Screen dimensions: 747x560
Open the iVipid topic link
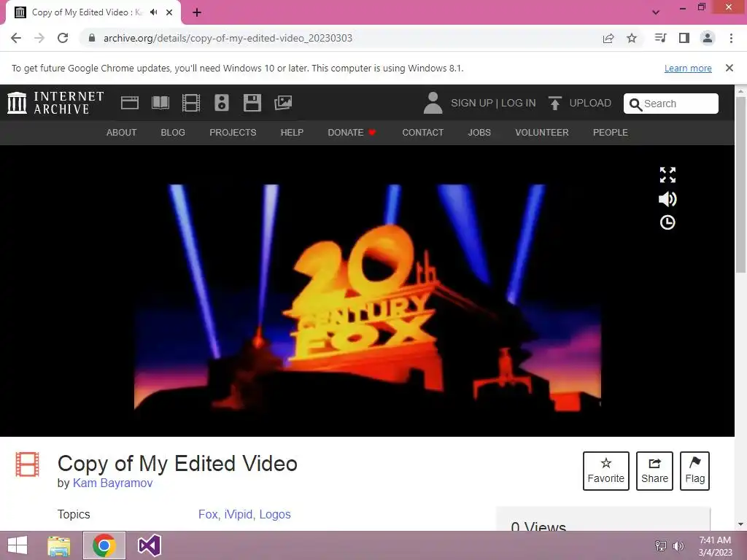click(239, 514)
